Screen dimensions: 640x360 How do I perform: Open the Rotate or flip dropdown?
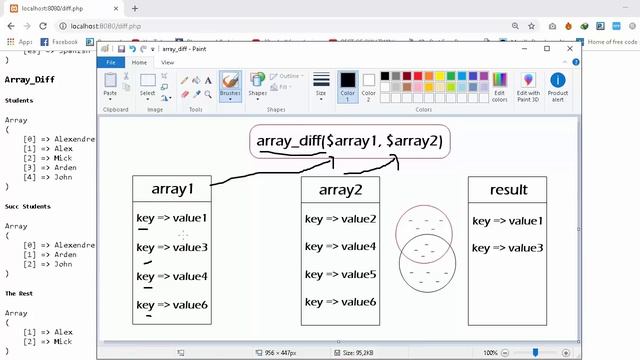[165, 98]
